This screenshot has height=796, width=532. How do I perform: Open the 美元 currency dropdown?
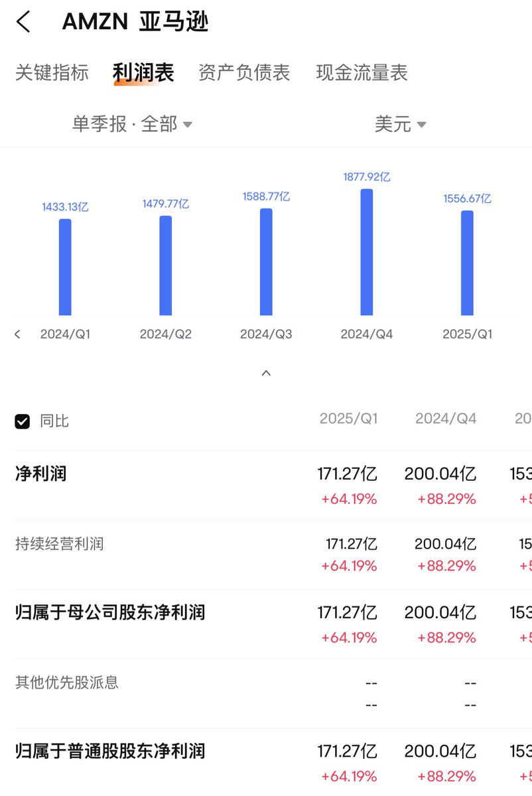(400, 124)
